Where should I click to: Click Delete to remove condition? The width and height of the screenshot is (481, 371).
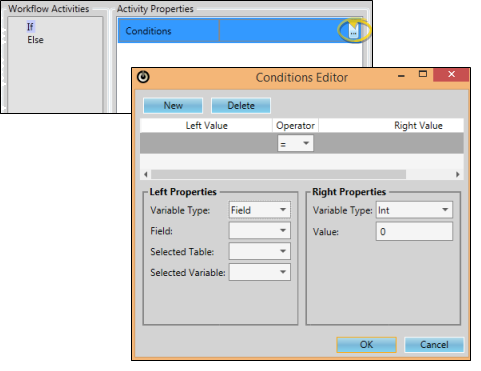[x=241, y=106]
